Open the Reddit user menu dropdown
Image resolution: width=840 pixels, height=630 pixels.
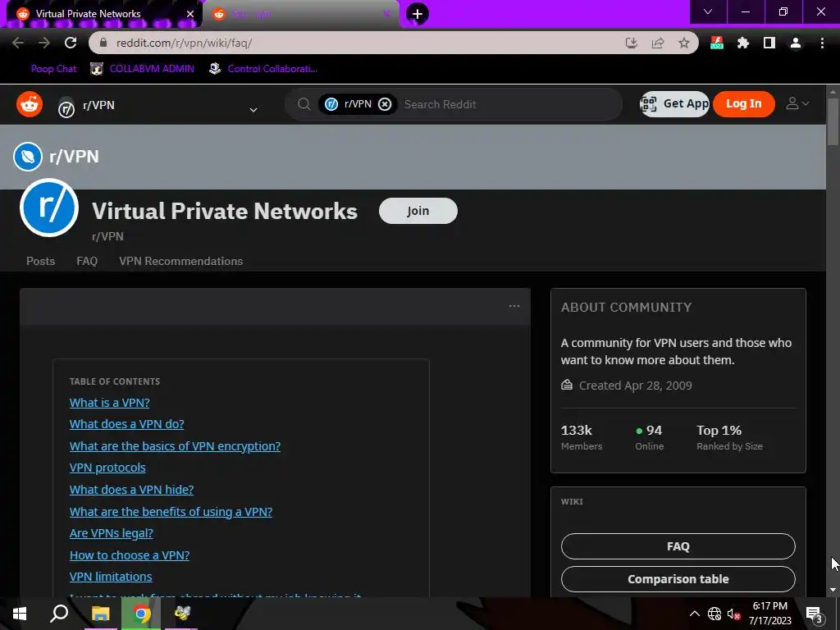(x=797, y=103)
